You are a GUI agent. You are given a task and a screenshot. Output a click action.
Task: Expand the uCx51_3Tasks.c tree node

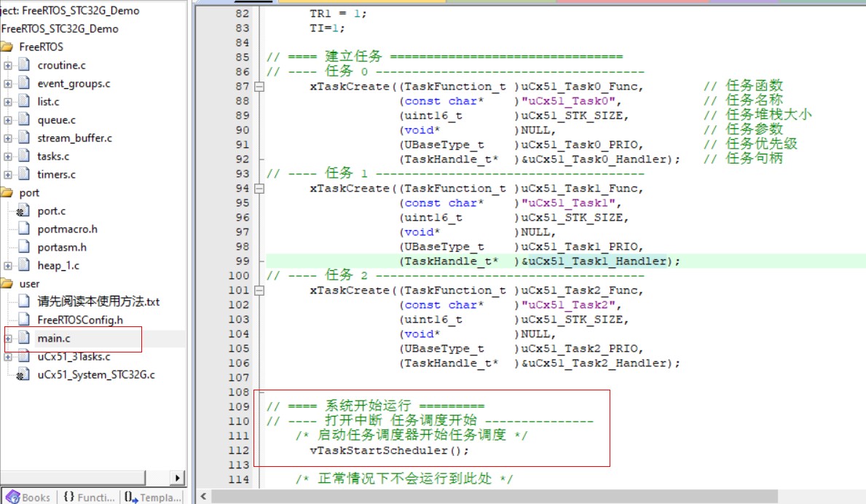pos(8,357)
